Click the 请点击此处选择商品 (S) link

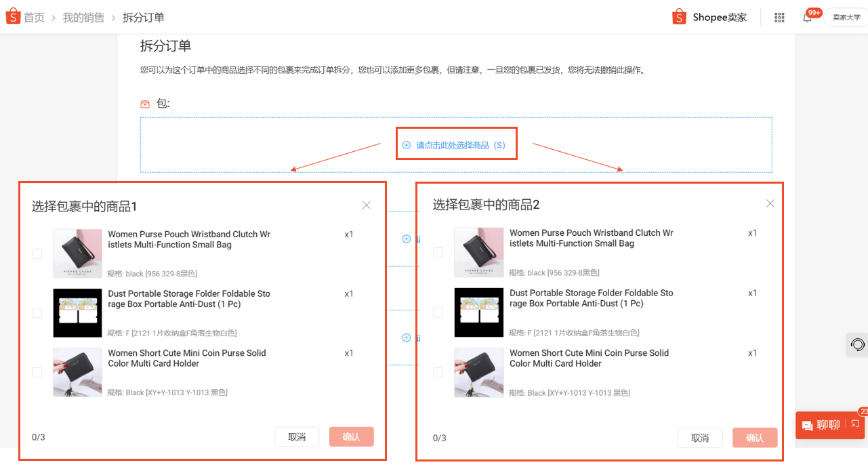[456, 144]
